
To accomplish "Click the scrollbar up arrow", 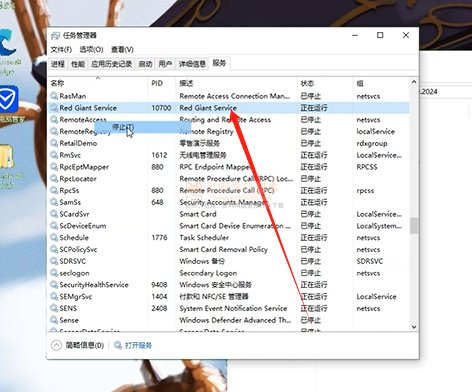I will [414, 82].
